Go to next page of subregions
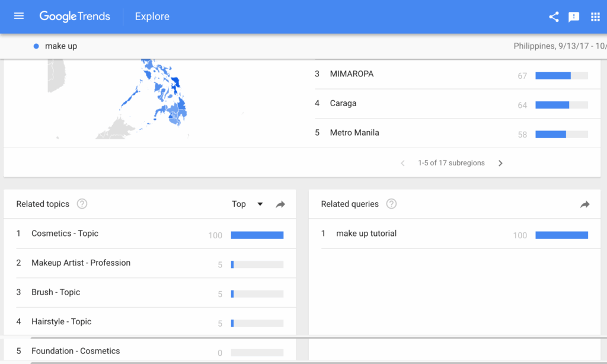Viewport: 607px width, 364px height. (500, 163)
